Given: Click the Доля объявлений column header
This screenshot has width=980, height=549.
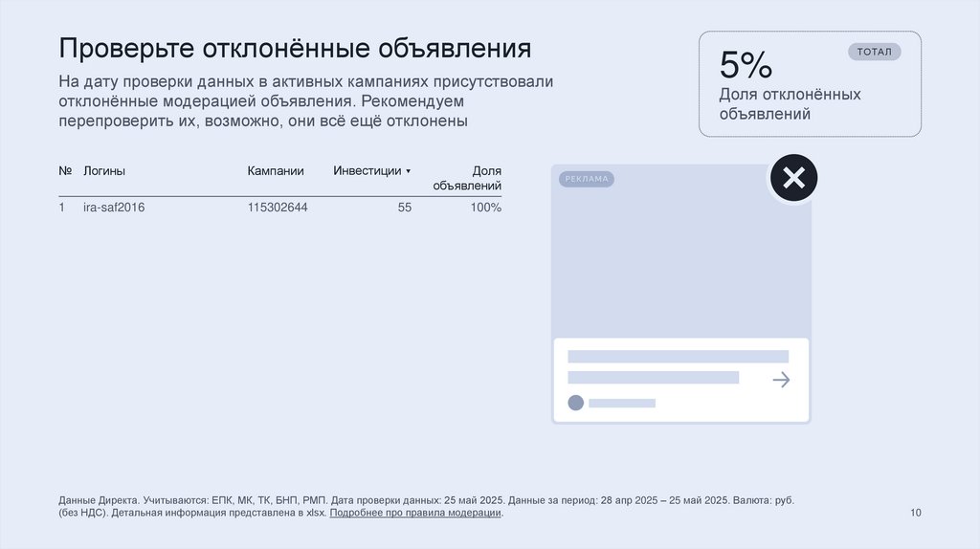Looking at the screenshot, I should pyautogui.click(x=477, y=178).
